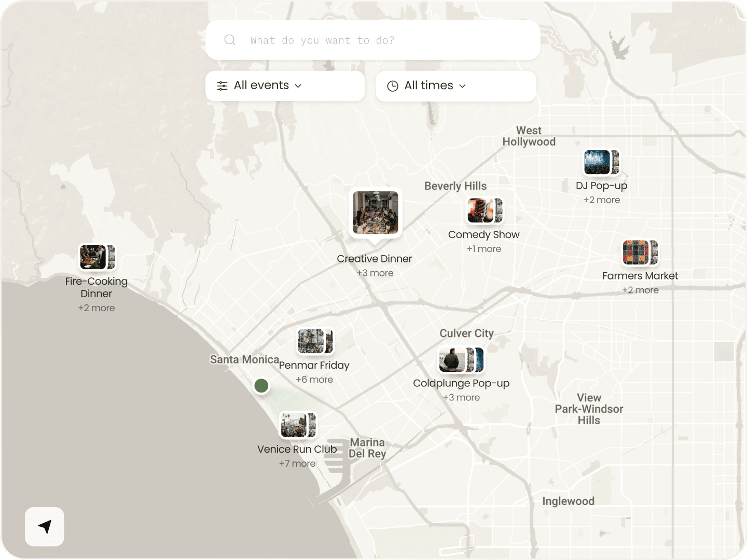This screenshot has width=747, height=560.
Task: Click the filter sliders icon
Action: pos(222,86)
